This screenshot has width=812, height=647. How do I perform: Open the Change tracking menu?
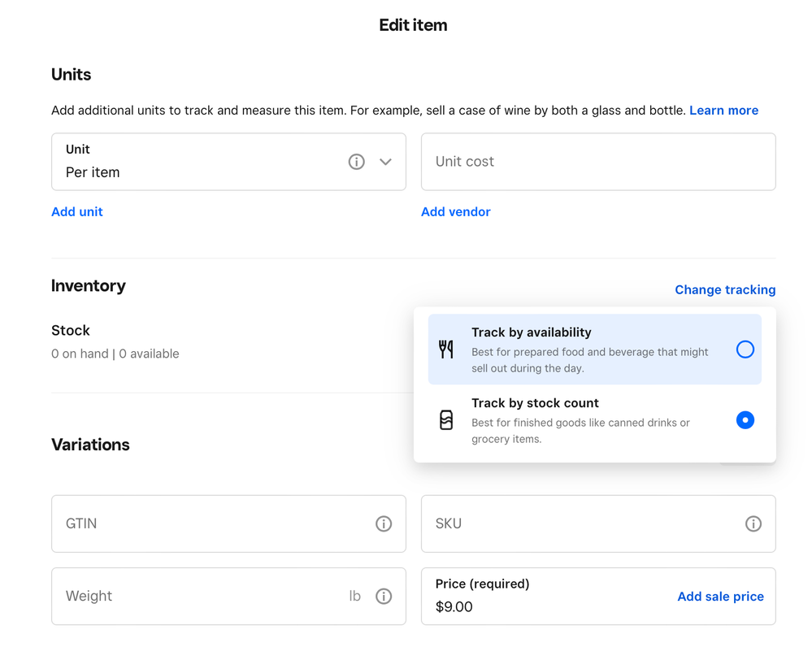[x=724, y=290]
